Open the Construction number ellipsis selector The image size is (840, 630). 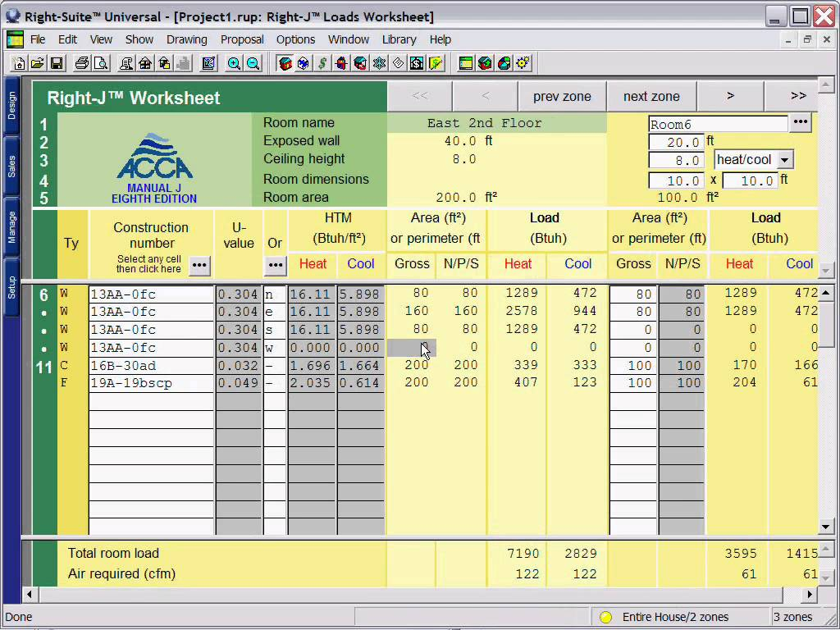[199, 264]
